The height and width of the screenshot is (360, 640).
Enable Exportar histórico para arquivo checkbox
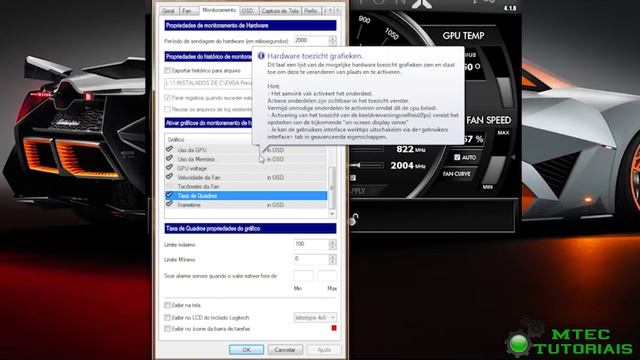click(x=167, y=71)
